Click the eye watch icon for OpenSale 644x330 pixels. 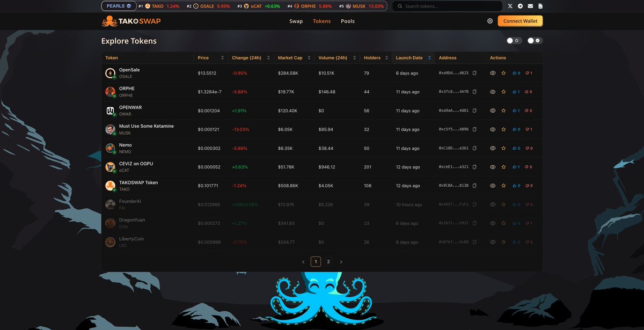click(493, 73)
